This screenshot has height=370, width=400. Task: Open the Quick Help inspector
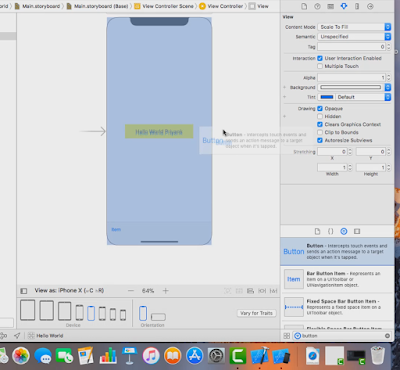tap(317, 6)
